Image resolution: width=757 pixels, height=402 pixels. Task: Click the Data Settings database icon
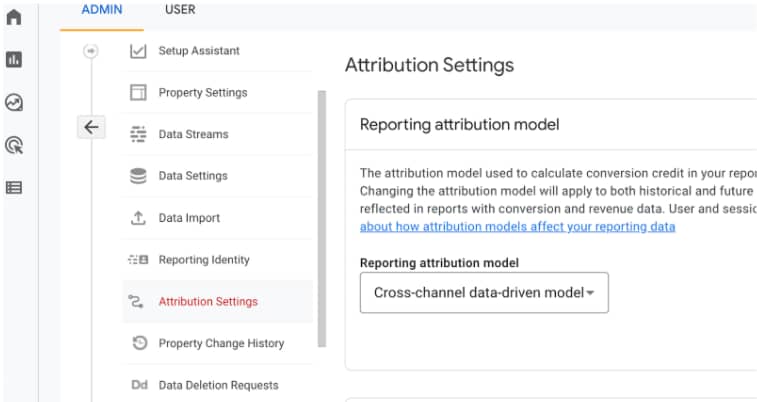139,176
